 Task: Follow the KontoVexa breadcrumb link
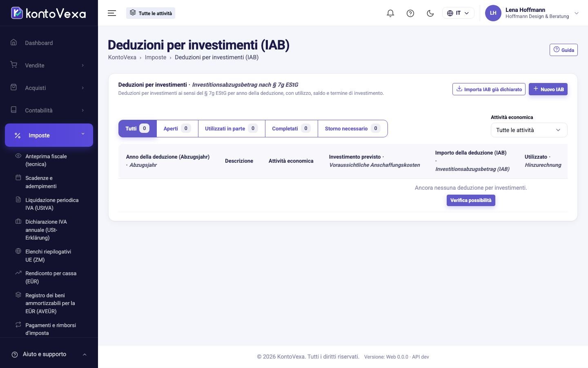(122, 57)
